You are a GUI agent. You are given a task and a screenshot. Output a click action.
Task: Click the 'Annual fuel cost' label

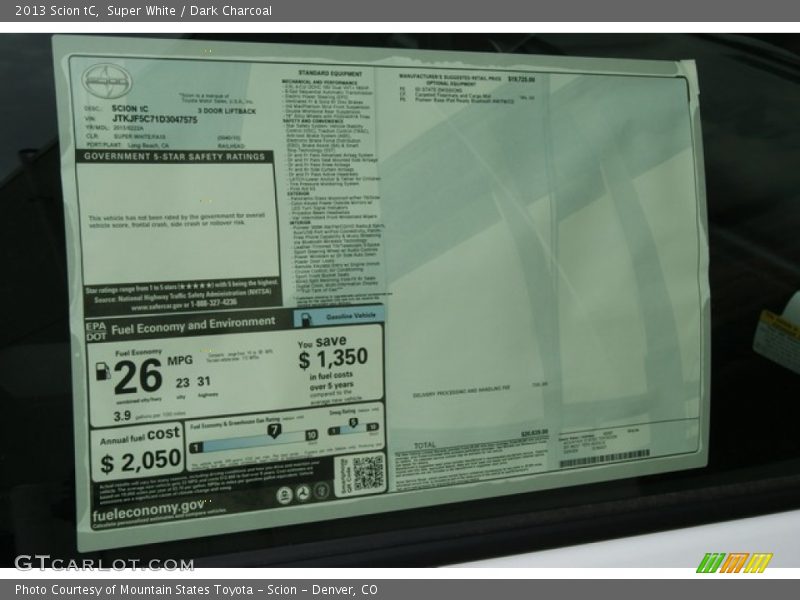point(140,436)
